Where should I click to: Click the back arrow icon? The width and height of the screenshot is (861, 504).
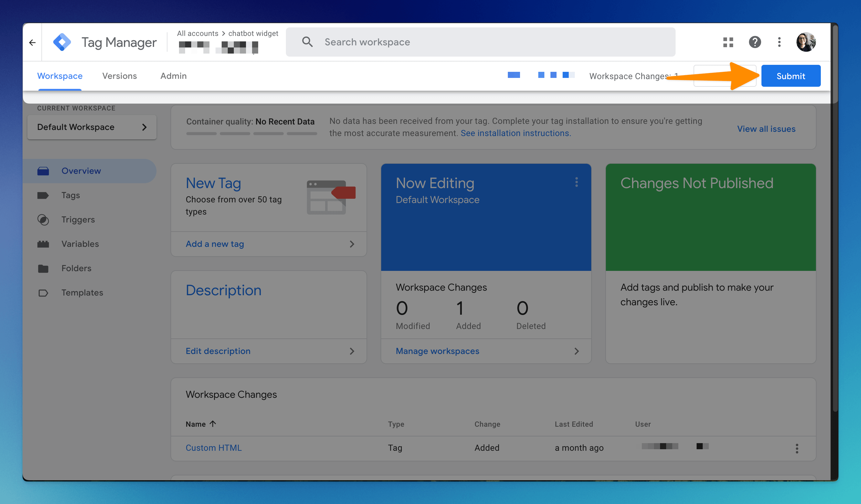point(33,42)
